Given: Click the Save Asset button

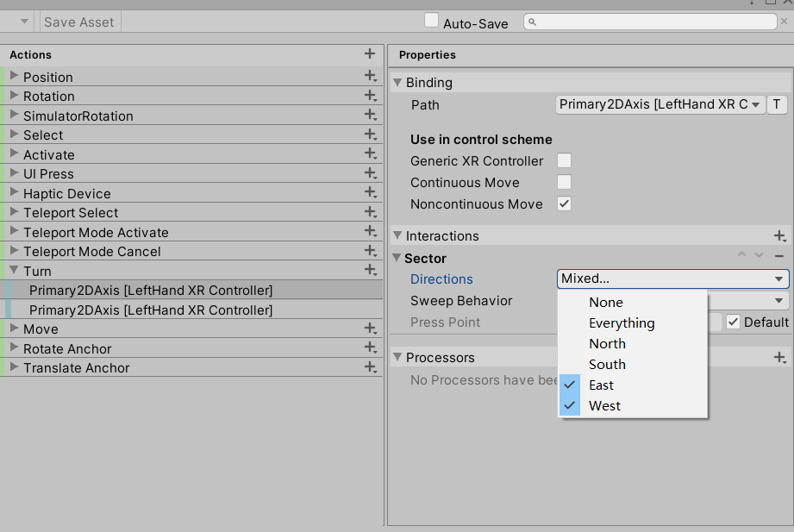Looking at the screenshot, I should tap(78, 22).
